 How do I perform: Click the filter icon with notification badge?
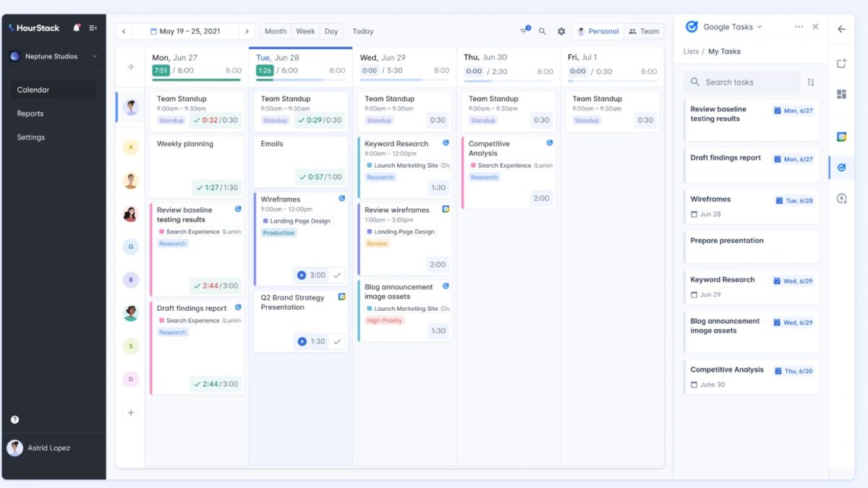pyautogui.click(x=524, y=31)
